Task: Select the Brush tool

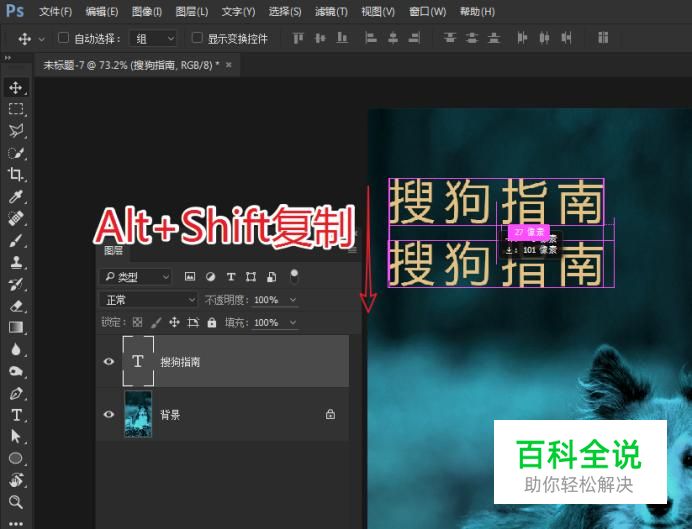Action: [16, 240]
